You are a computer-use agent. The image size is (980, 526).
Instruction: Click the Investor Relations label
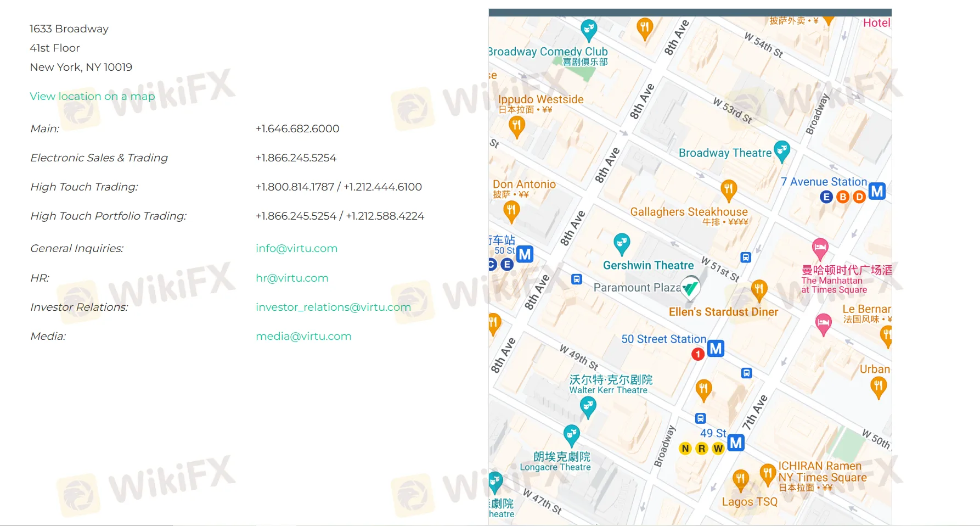(79, 307)
